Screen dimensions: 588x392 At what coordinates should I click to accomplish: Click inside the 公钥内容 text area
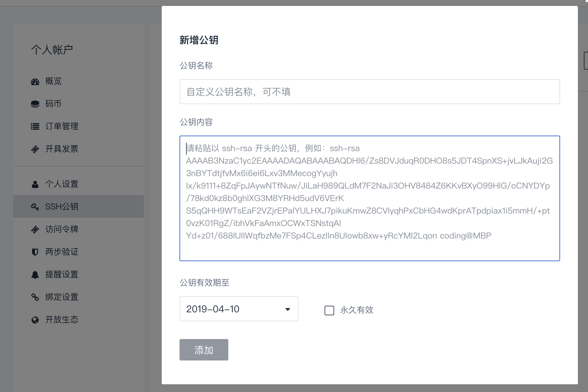(x=370, y=199)
